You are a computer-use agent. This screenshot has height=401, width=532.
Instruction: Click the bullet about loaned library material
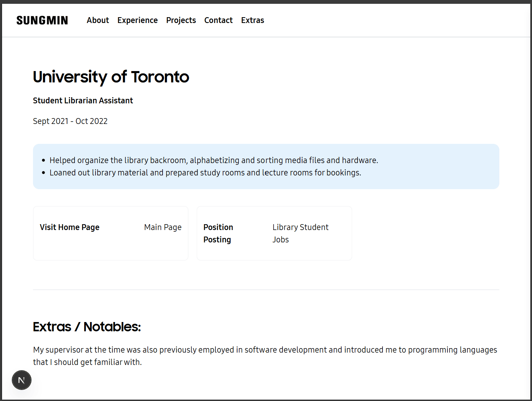[205, 173]
